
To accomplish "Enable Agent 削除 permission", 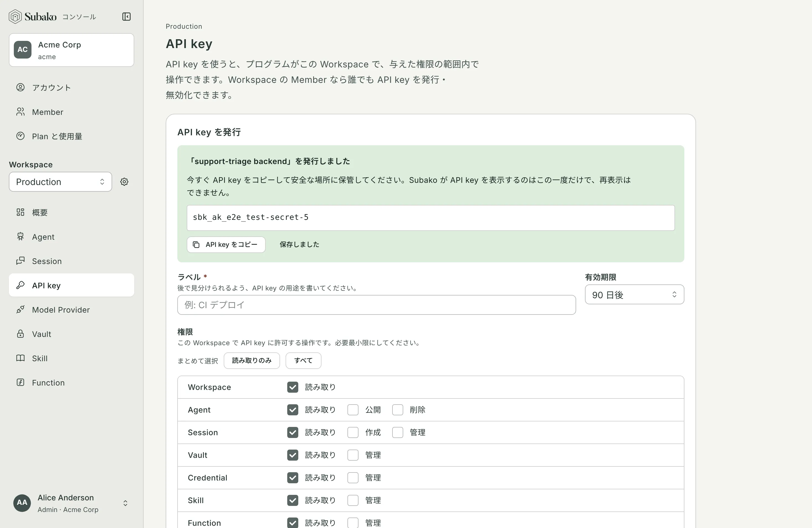I will coord(397,410).
